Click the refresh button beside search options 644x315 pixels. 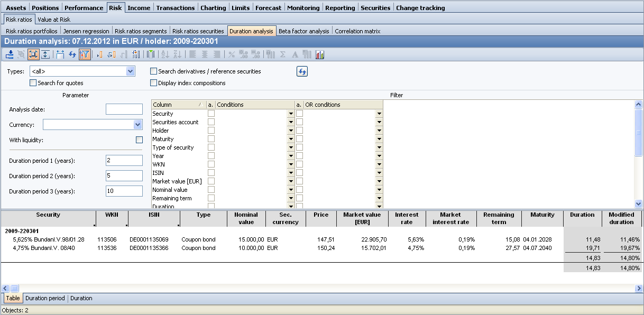302,72
